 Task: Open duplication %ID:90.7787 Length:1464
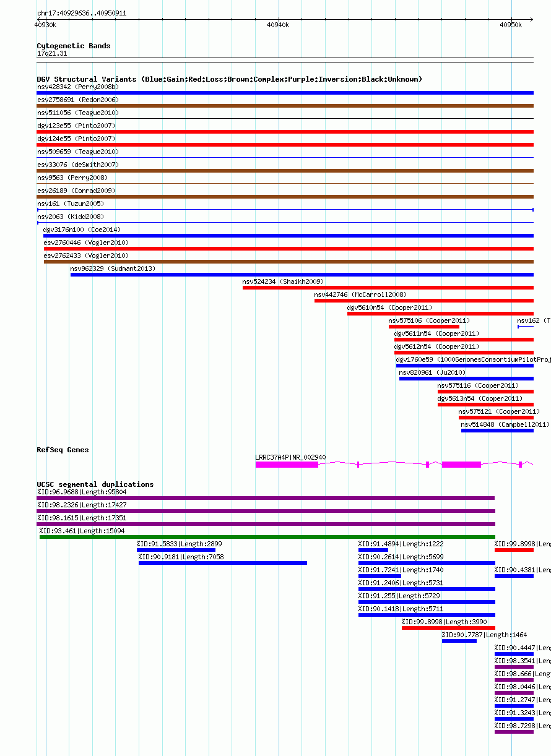pyautogui.click(x=459, y=641)
